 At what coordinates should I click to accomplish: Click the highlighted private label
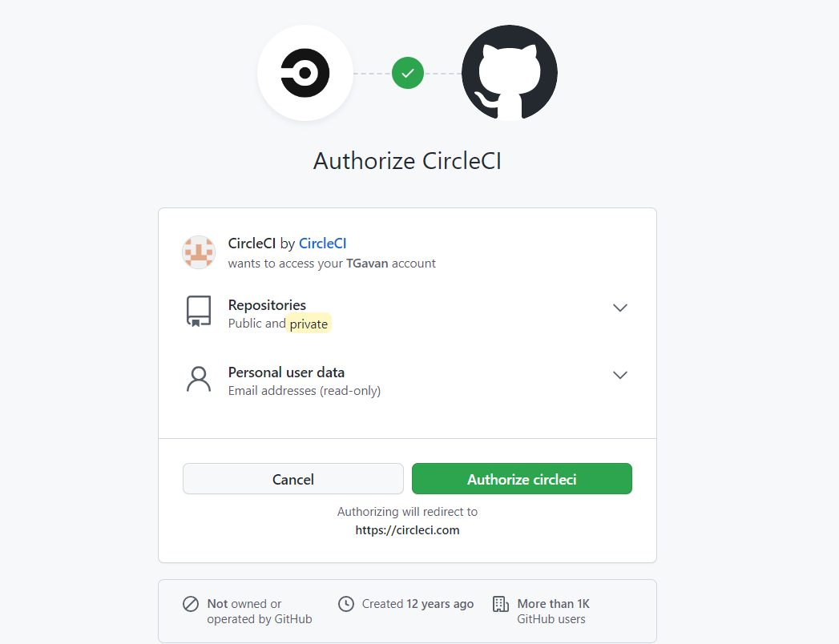pyautogui.click(x=309, y=324)
